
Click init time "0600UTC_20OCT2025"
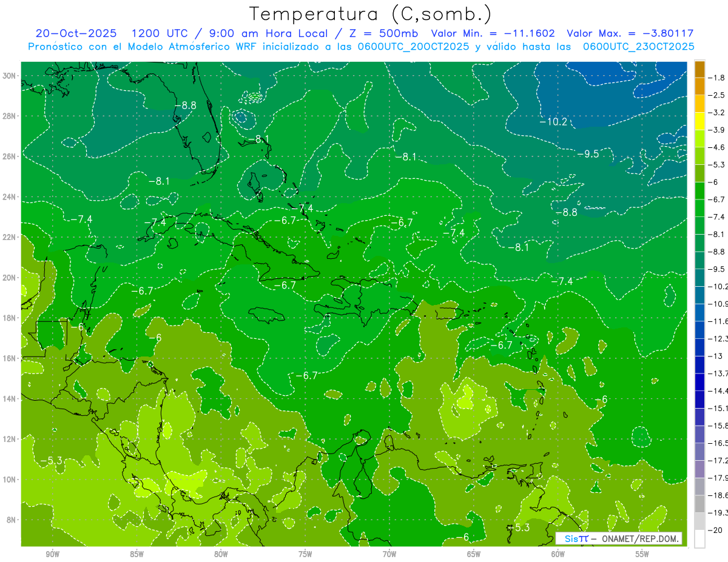click(413, 47)
